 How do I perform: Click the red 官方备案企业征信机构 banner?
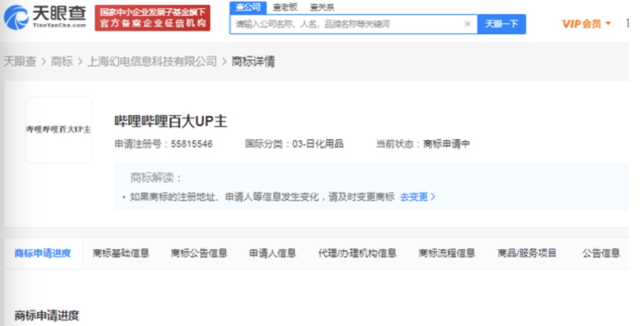point(152,18)
